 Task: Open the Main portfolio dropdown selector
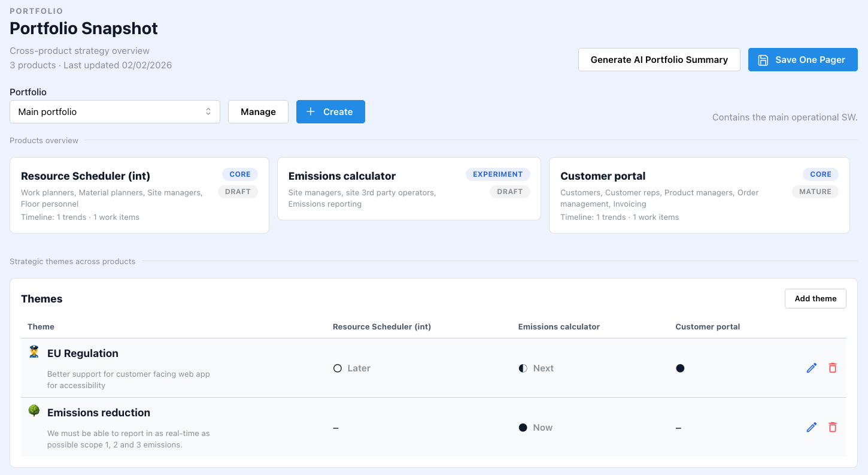[x=114, y=111]
